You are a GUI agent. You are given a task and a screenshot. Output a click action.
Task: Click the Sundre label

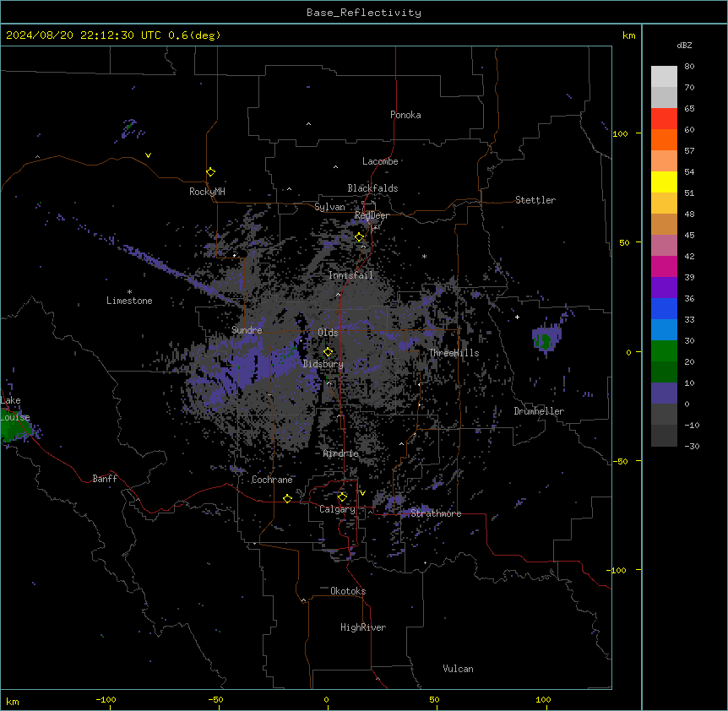(247, 330)
